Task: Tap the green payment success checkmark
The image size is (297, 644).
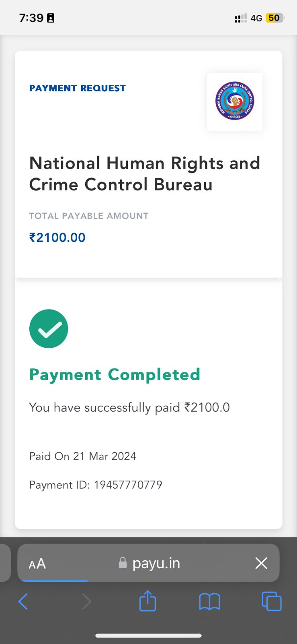Action: [49, 328]
